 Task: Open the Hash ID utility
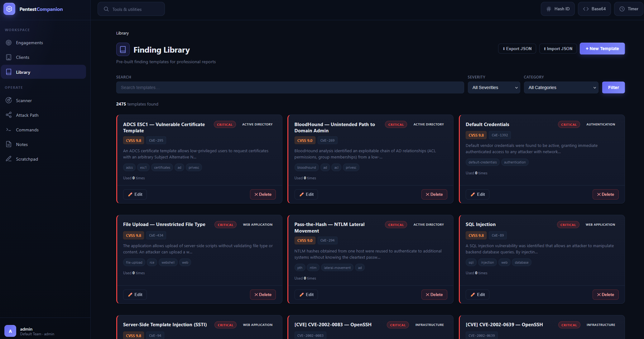tap(558, 9)
